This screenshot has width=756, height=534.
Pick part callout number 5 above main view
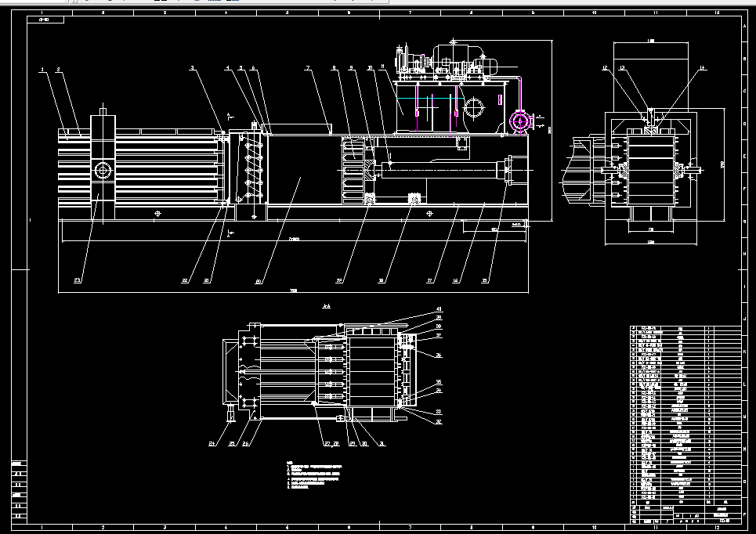coord(241,68)
